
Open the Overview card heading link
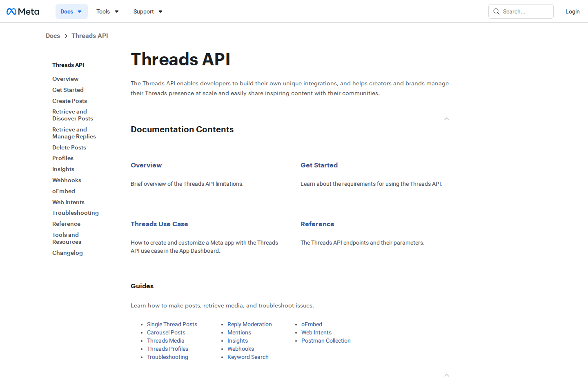point(146,165)
